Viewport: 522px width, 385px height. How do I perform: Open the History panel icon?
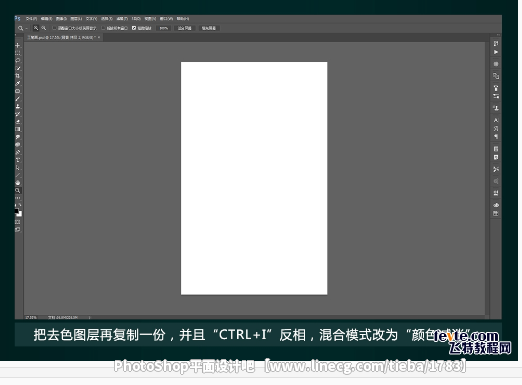[496, 44]
